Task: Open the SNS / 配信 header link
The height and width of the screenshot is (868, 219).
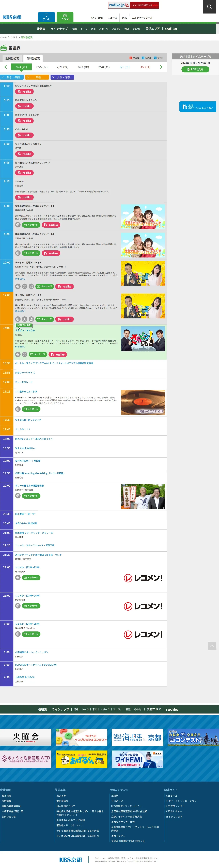Action: pos(97,18)
